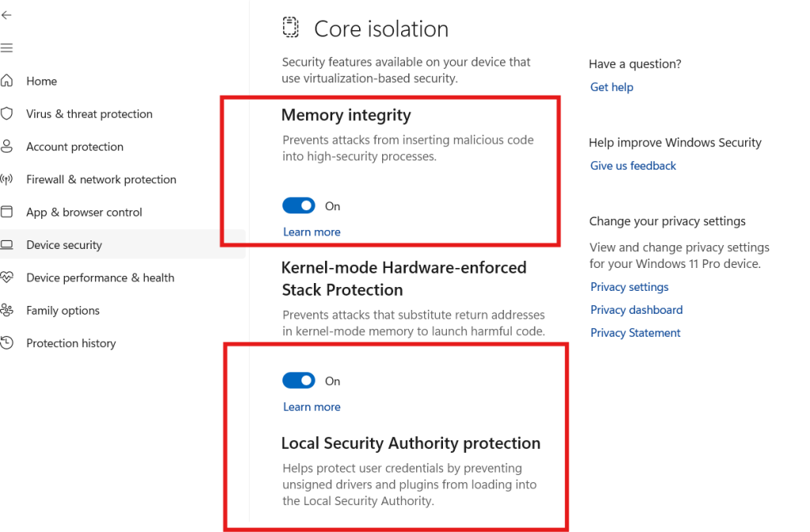Open the Privacy dashboard
The height and width of the screenshot is (532, 810).
coord(636,309)
